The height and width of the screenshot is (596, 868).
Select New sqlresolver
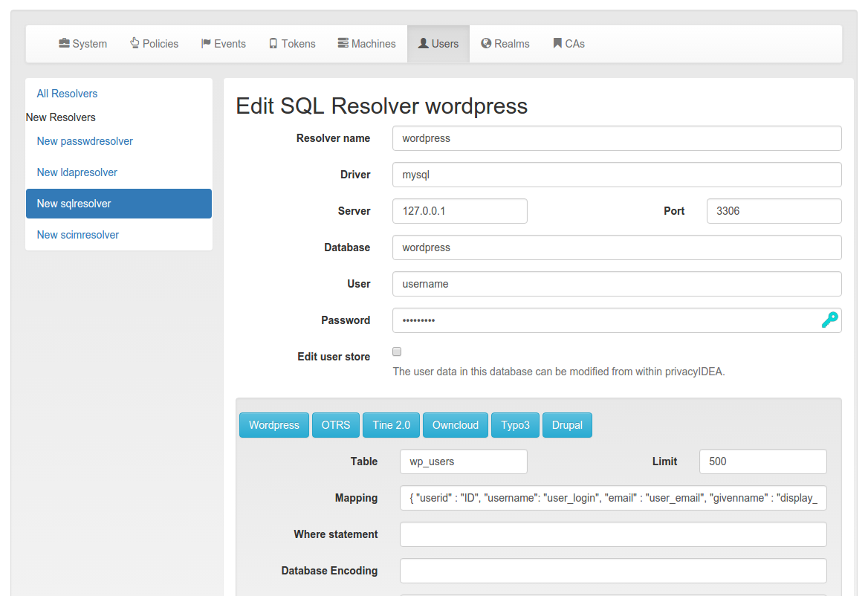118,204
